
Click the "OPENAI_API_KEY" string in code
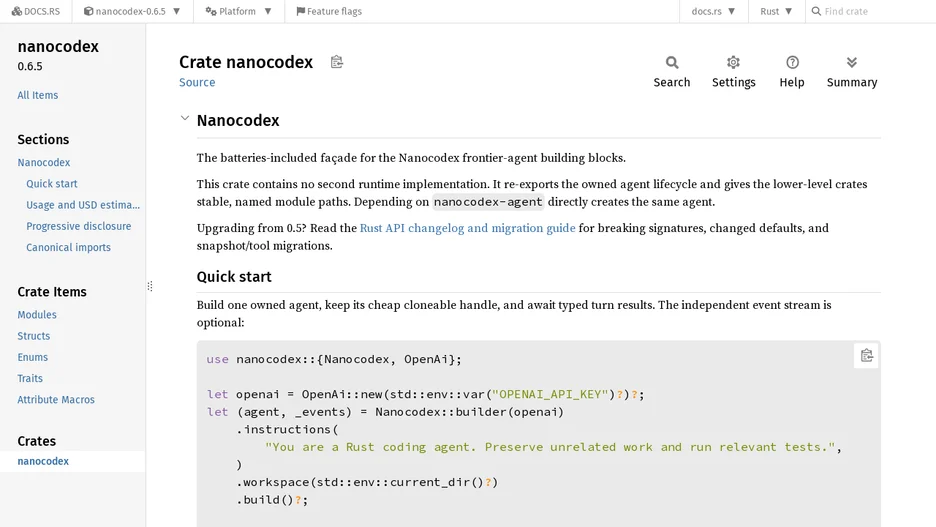coord(549,395)
